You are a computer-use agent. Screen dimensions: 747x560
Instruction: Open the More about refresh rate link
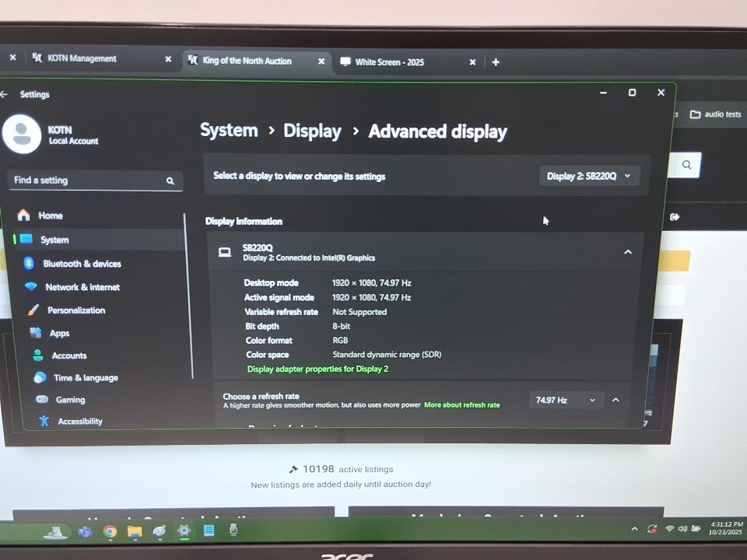461,405
